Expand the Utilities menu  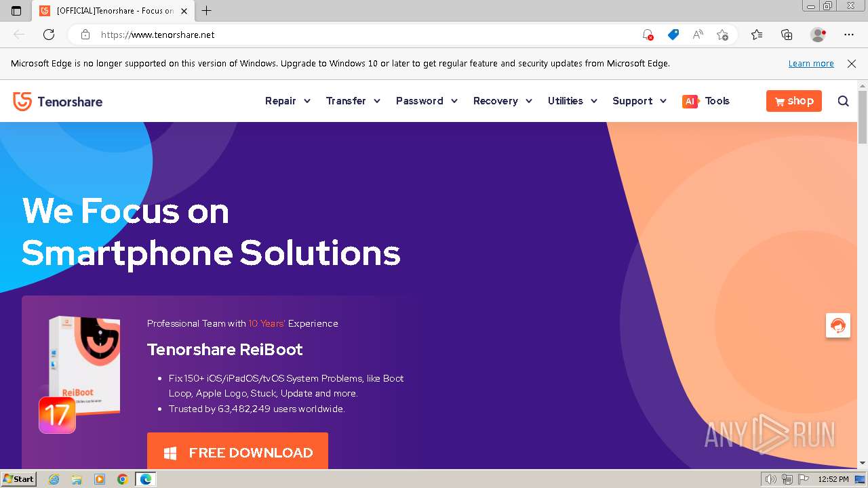pyautogui.click(x=573, y=101)
